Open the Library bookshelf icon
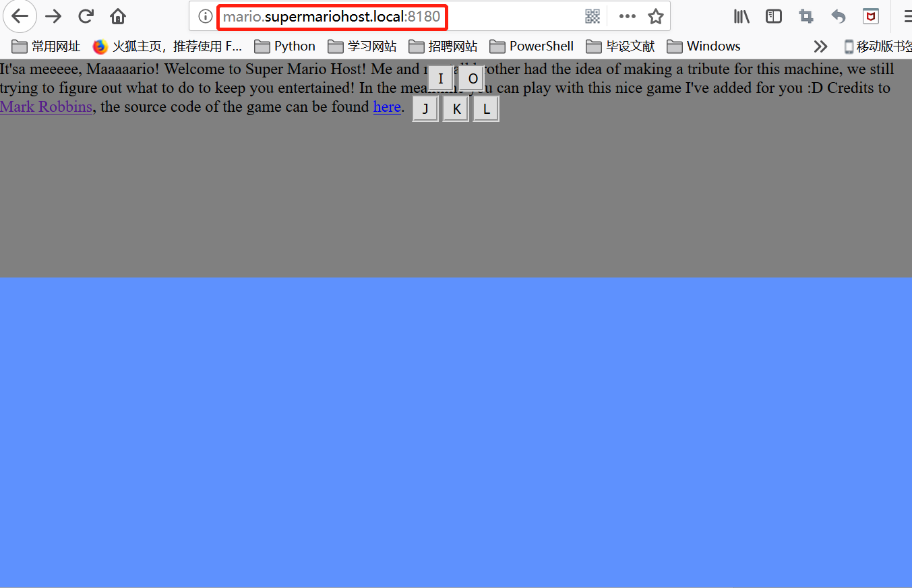Screen dimensions: 912x588 (x=741, y=16)
